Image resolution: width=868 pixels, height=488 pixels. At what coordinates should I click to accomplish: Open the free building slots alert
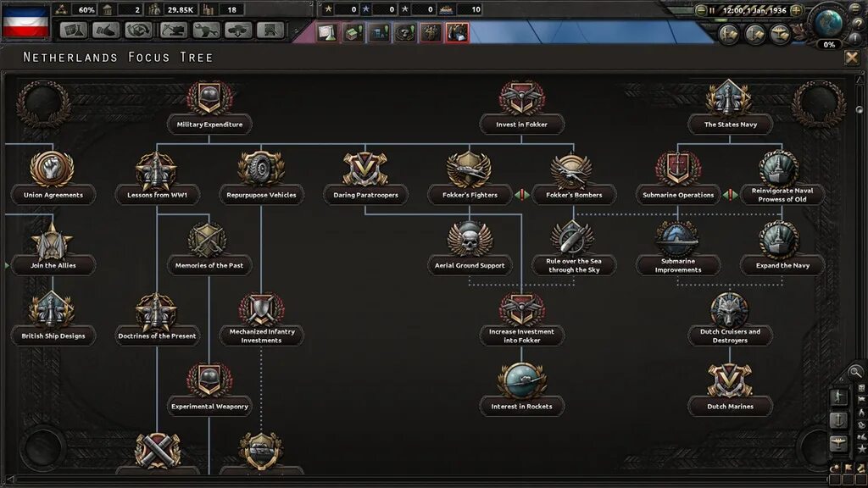click(x=353, y=33)
